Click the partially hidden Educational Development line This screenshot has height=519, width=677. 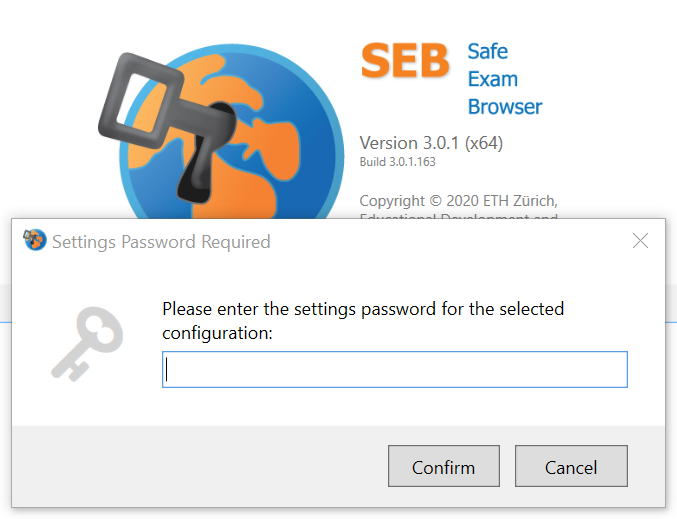(459, 215)
